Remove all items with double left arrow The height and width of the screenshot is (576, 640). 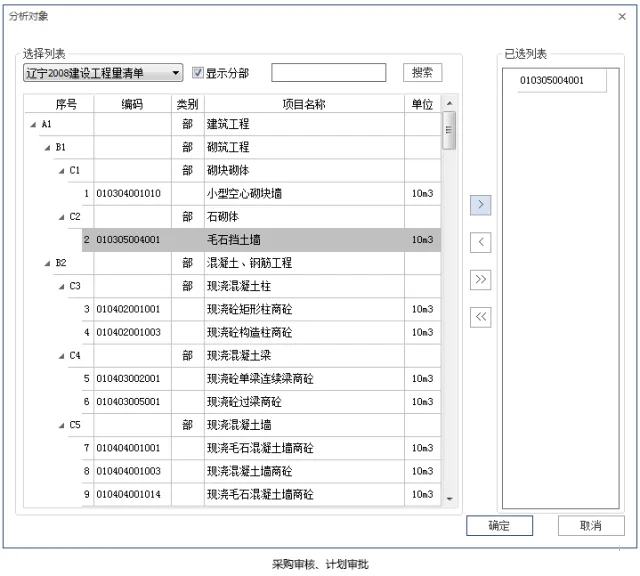[x=480, y=317]
